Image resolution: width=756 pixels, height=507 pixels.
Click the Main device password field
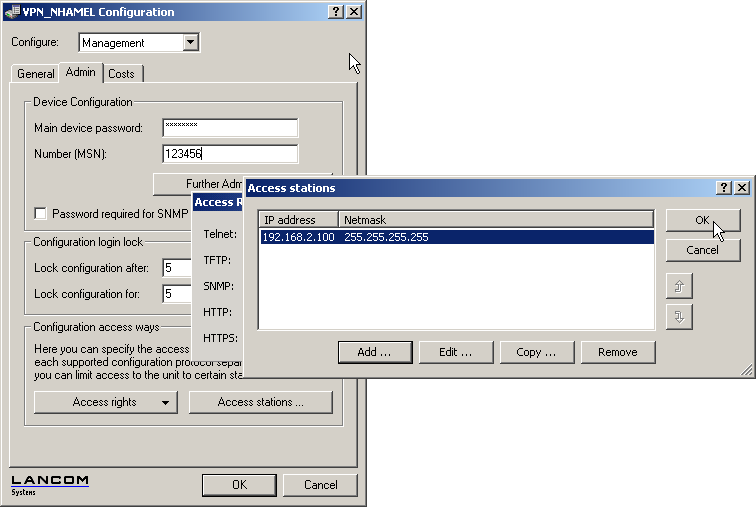click(x=230, y=128)
